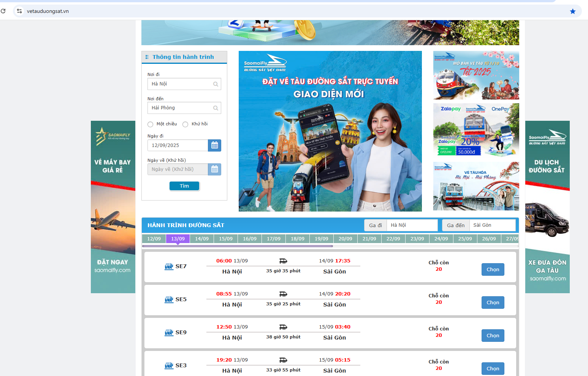The height and width of the screenshot is (376, 588).
Task: Click the Ngày đi date input field
Action: click(178, 145)
